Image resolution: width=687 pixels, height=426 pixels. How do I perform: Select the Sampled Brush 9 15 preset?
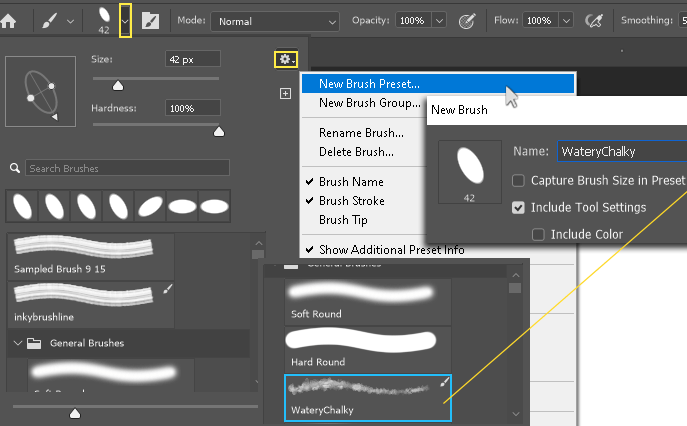pos(91,257)
